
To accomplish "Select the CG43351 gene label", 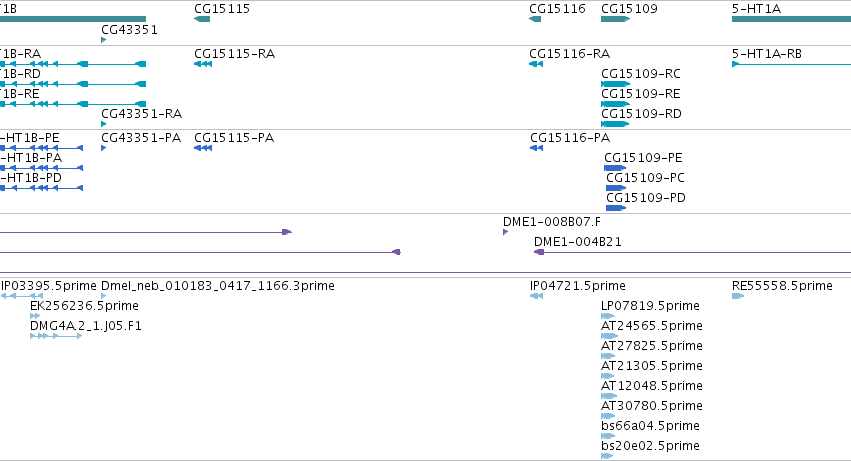I will click(x=129, y=30).
